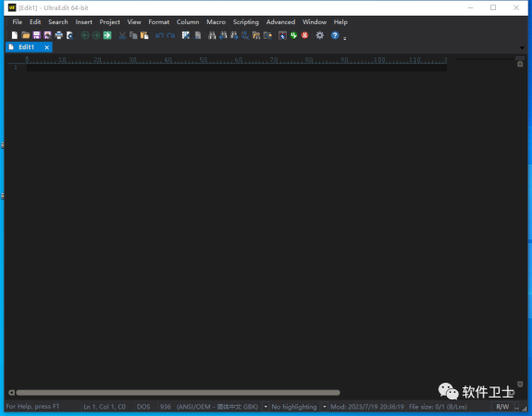Open Find with the binoculars icon
This screenshot has width=532, height=416.
pos(212,35)
